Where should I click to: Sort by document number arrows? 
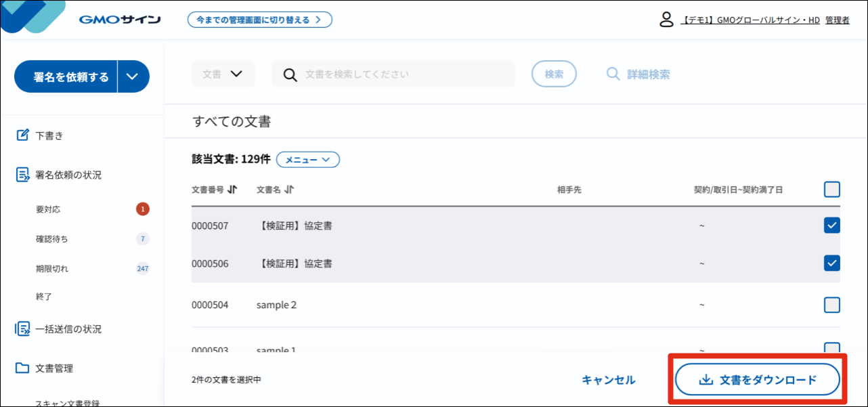tap(232, 190)
